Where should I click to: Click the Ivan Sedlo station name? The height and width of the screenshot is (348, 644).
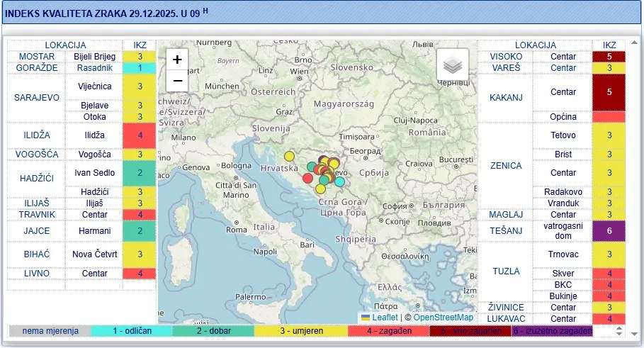(94, 172)
